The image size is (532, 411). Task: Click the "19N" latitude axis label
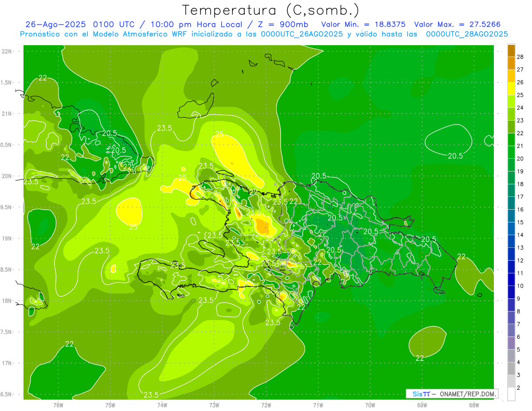(x=7, y=239)
